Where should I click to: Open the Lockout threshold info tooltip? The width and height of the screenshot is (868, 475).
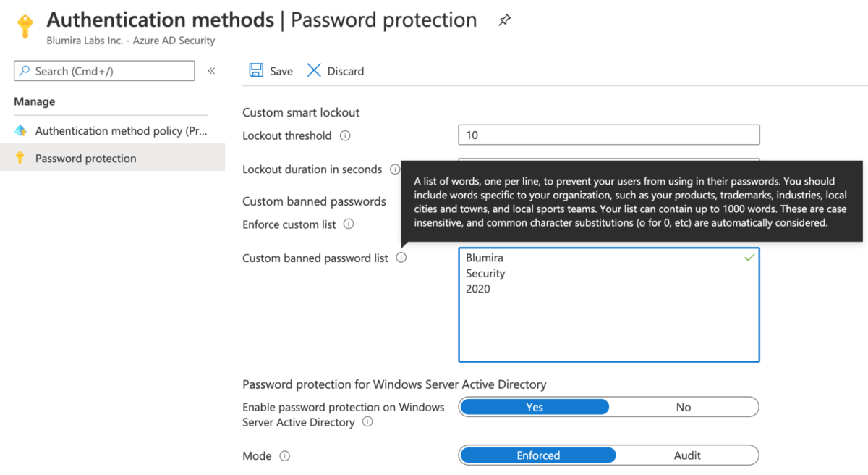(x=346, y=135)
